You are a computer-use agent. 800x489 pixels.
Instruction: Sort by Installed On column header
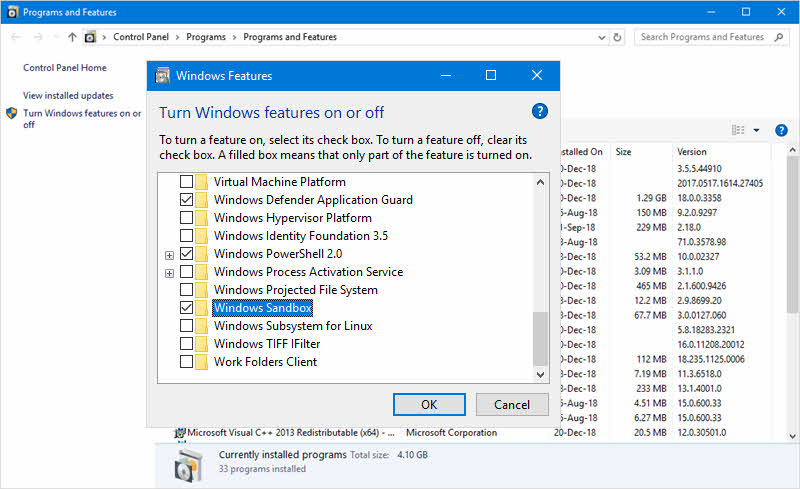click(582, 152)
